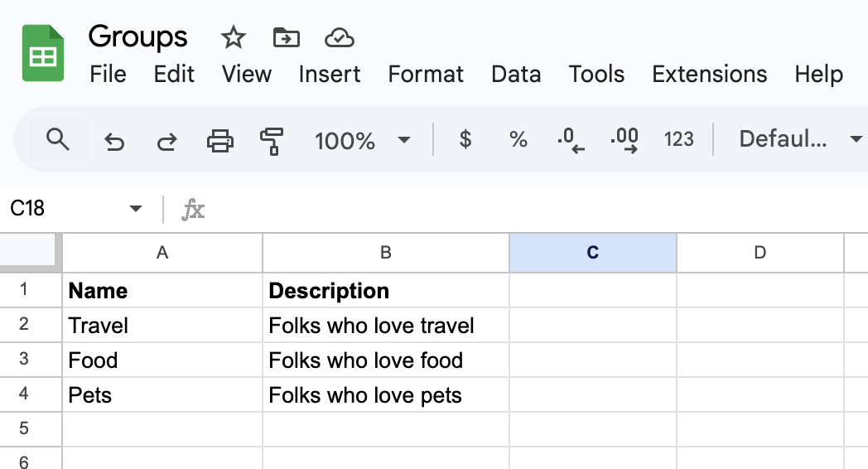Image resolution: width=868 pixels, height=469 pixels.
Task: Open the 123 more formats menu
Action: pyautogui.click(x=678, y=140)
